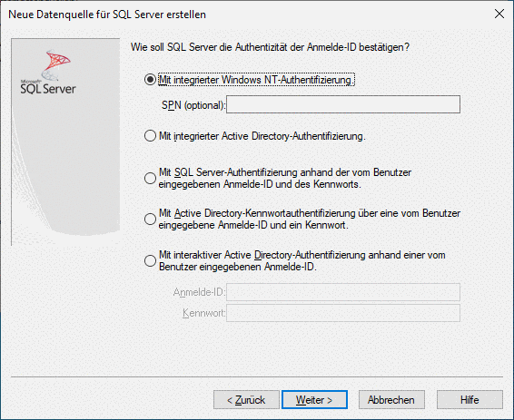Click the Kennwort password field
514x420 pixels.
click(343, 313)
